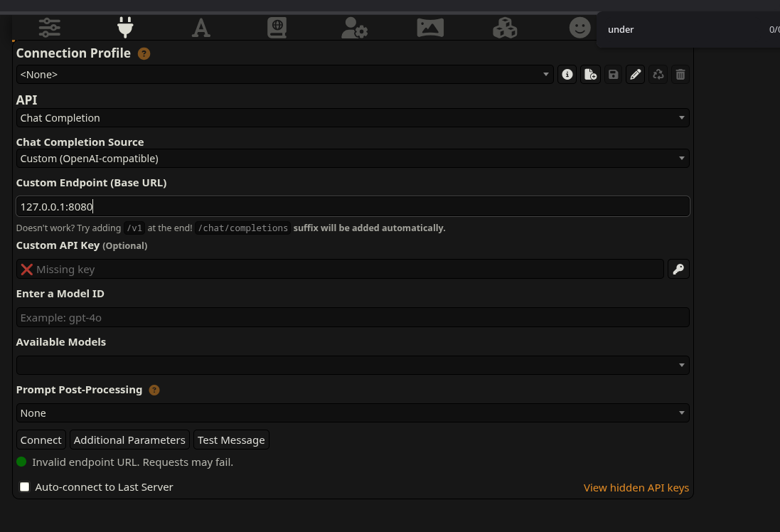Image resolution: width=780 pixels, height=532 pixels.
Task: Click the API key manager key icon
Action: (x=678, y=270)
